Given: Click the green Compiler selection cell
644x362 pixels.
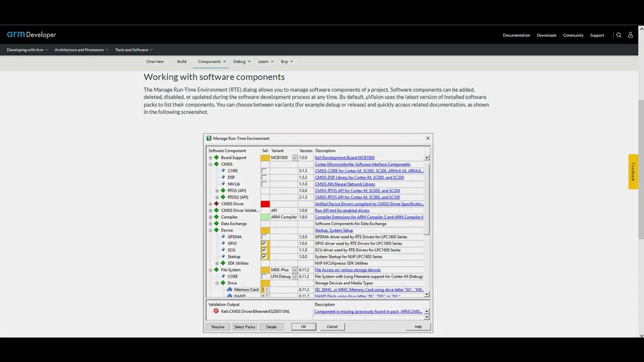Looking at the screenshot, I should (x=265, y=217).
